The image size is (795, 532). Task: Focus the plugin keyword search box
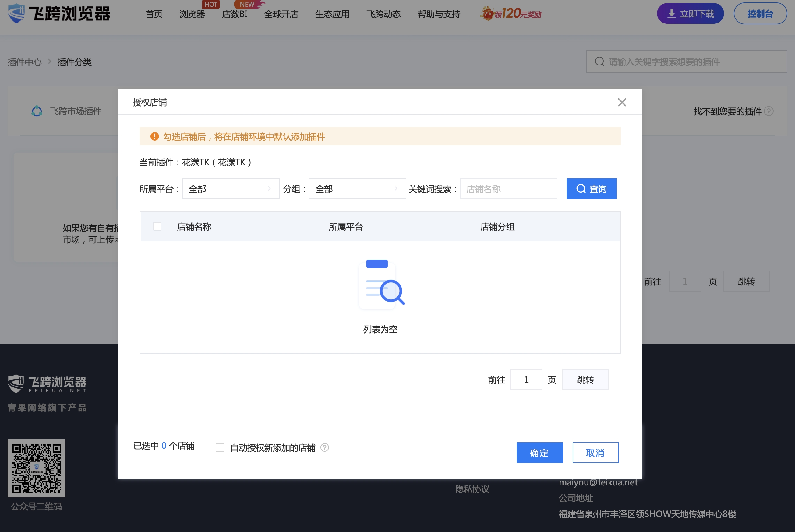click(x=687, y=61)
